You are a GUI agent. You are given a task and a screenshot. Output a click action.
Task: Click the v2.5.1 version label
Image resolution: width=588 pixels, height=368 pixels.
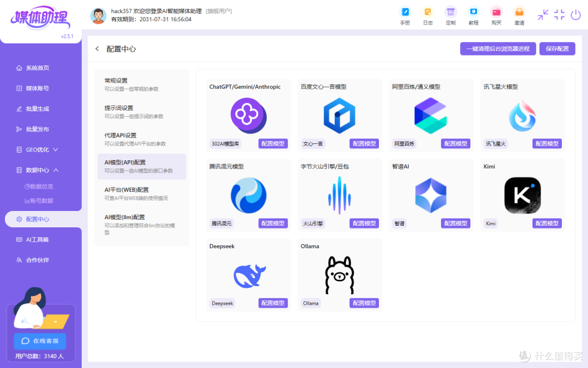[67, 37]
